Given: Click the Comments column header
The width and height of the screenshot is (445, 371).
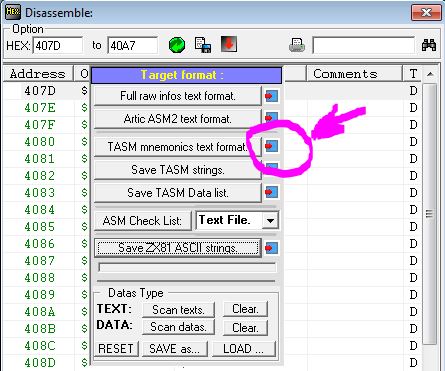Looking at the screenshot, I should pyautogui.click(x=354, y=74).
